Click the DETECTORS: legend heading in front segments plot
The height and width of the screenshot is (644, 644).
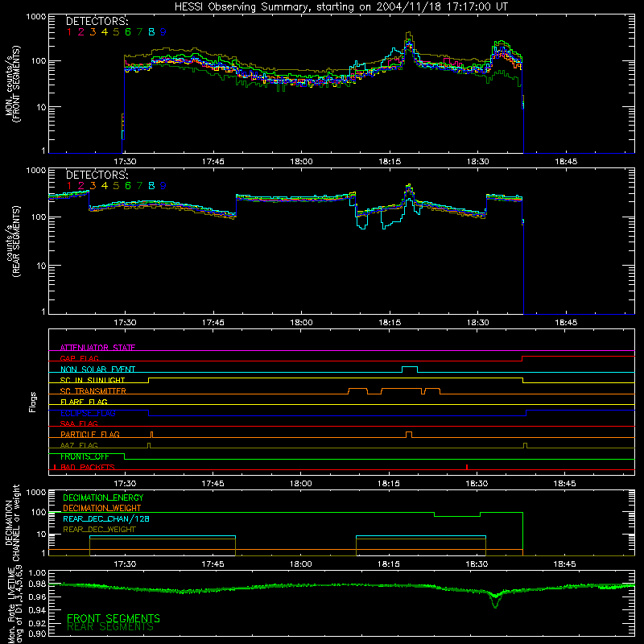[97, 21]
